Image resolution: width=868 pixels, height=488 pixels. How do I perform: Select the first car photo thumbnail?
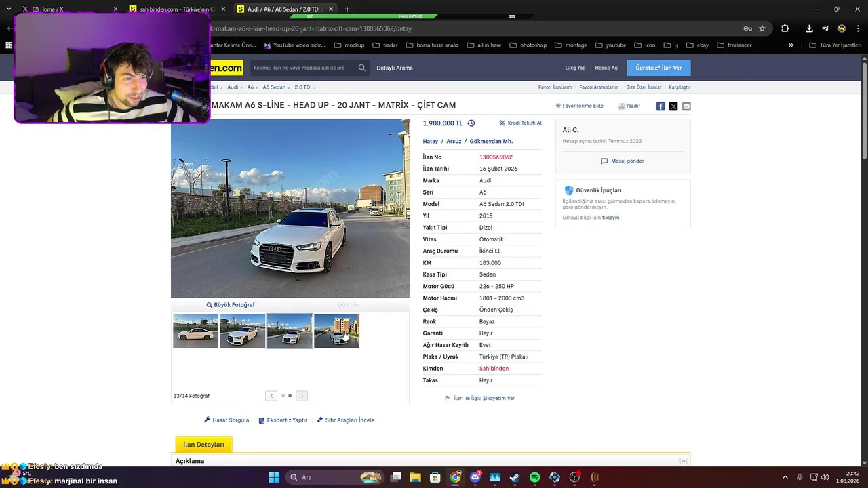[195, 331]
